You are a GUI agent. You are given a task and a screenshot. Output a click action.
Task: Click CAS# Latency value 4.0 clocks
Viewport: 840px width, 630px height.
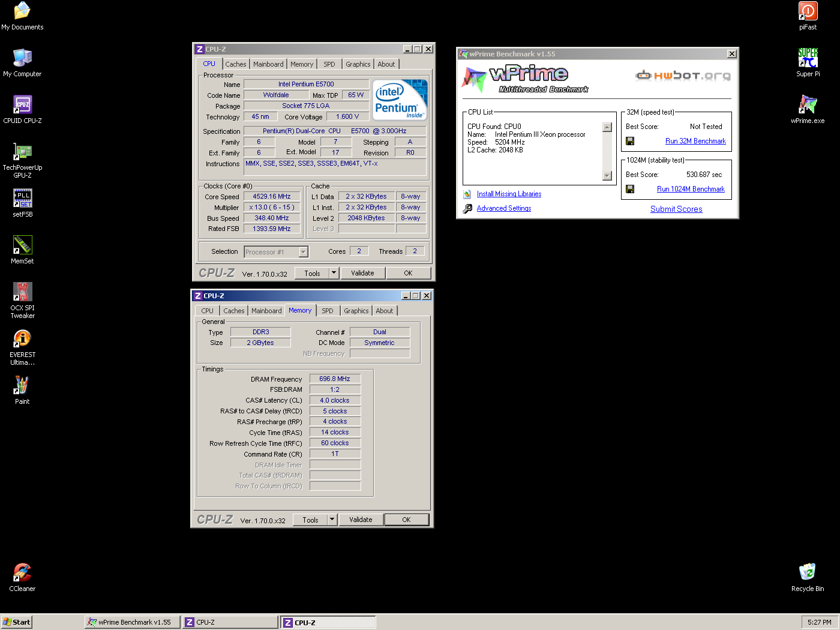click(335, 400)
